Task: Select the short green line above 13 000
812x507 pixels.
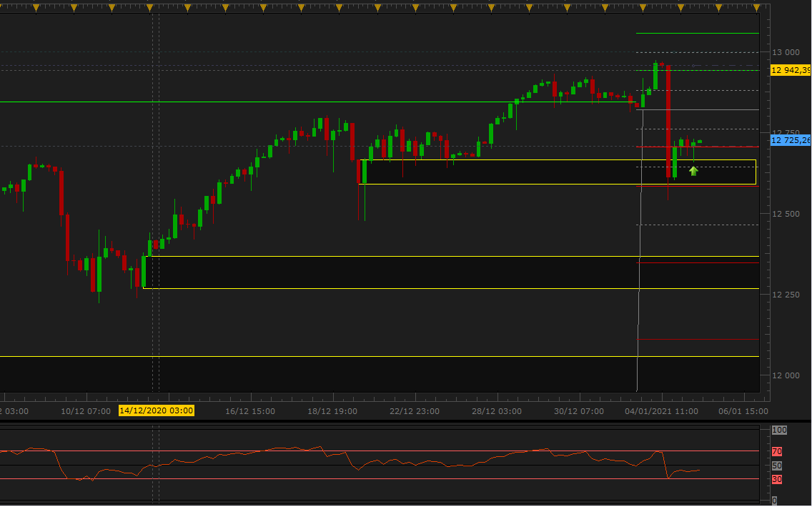Action: pos(698,33)
